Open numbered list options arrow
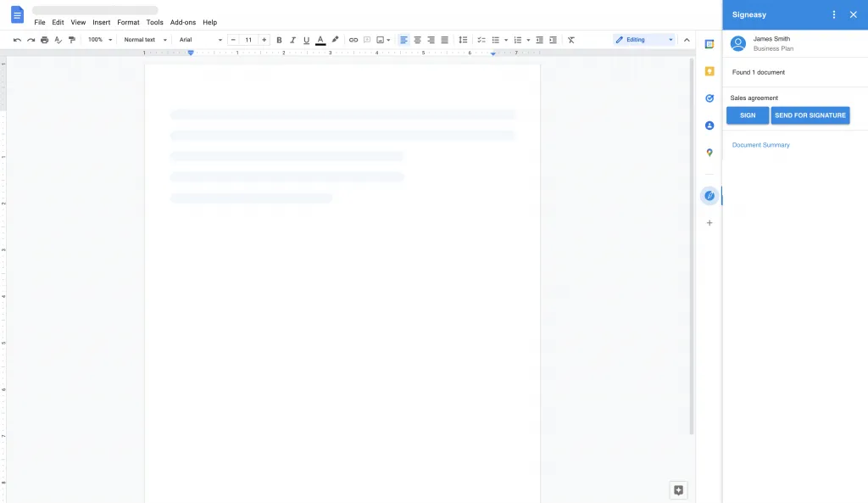Image resolution: width=868 pixels, height=503 pixels. [528, 40]
